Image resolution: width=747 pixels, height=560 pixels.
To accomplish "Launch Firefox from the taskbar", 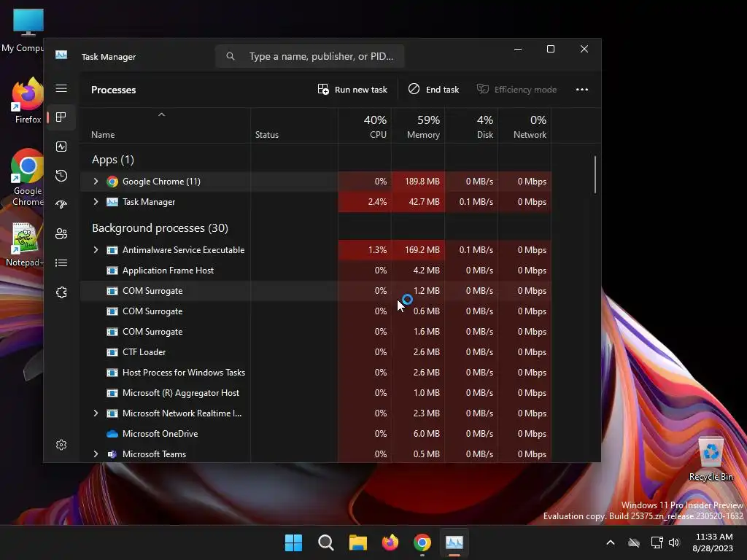I will coord(390,542).
